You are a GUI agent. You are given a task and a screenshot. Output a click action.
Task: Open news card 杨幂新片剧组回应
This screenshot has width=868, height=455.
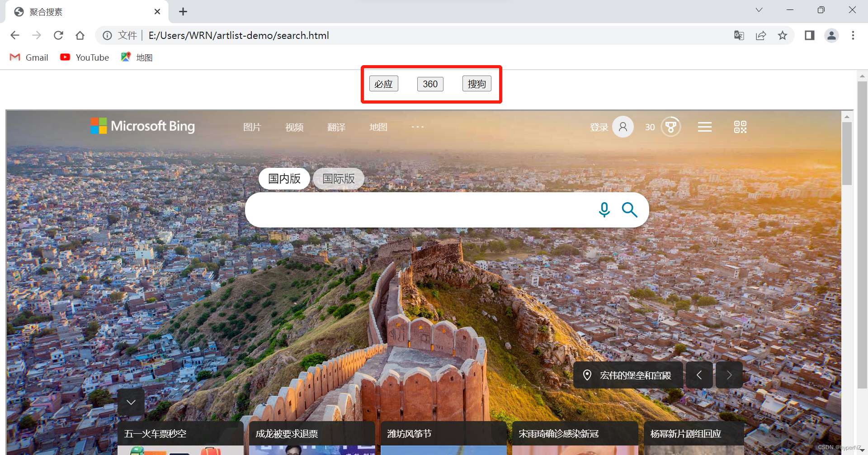coord(694,438)
